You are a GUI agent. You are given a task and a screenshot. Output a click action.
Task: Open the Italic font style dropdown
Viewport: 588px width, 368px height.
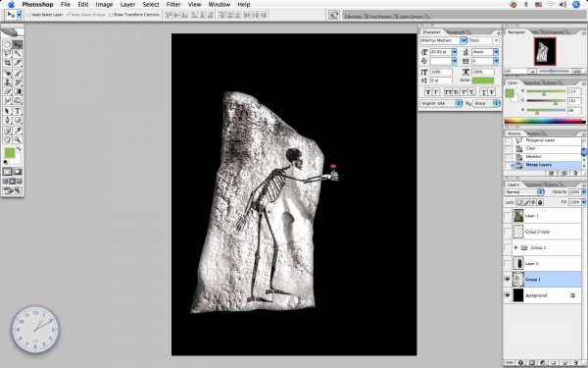496,40
